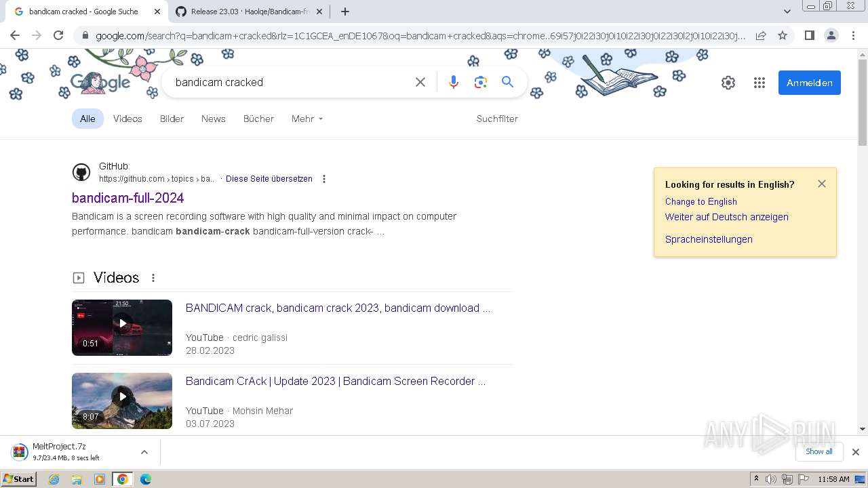This screenshot has width=868, height=488.
Task: Open Microsoft Edge from the taskbar
Action: 146,479
